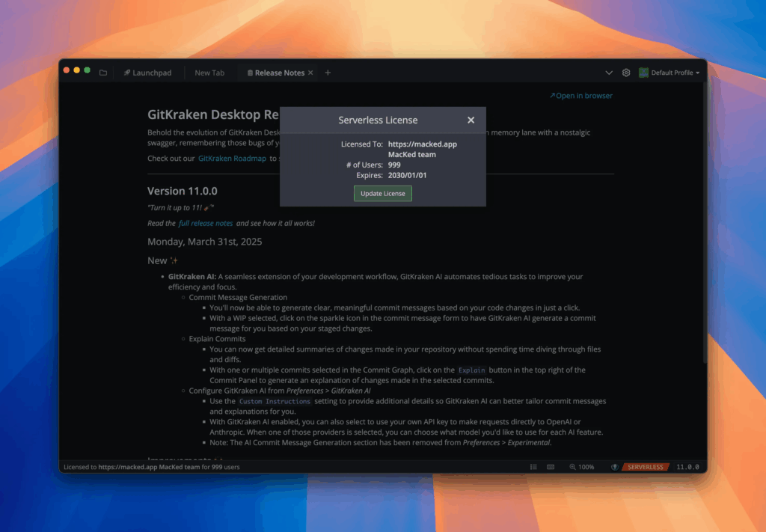Click the rocket icon on Launchpad tab
The width and height of the screenshot is (766, 532).
point(127,73)
